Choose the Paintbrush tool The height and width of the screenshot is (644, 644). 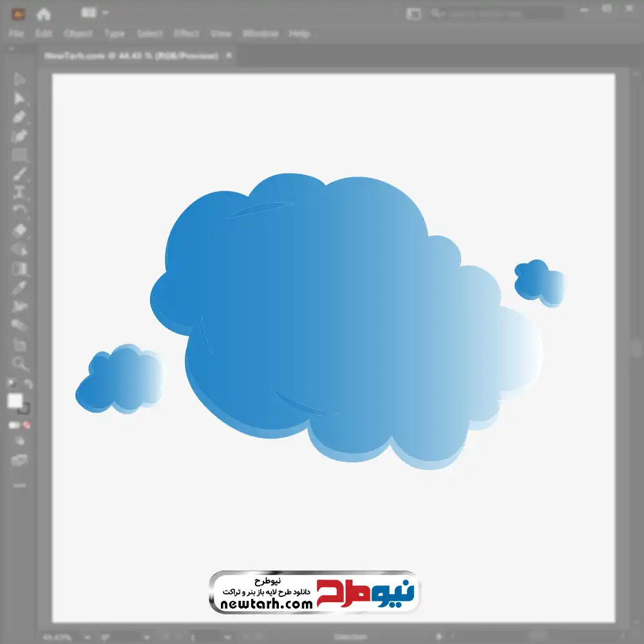point(19,174)
